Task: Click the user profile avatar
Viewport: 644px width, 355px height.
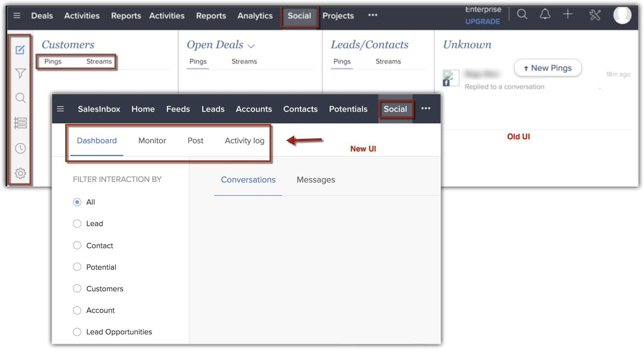Action: click(x=622, y=15)
